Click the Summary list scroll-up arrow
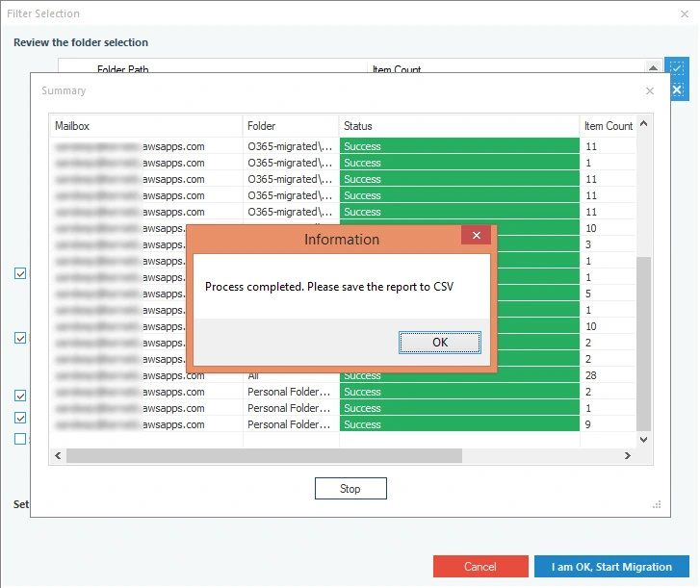The image size is (700, 588). (644, 123)
